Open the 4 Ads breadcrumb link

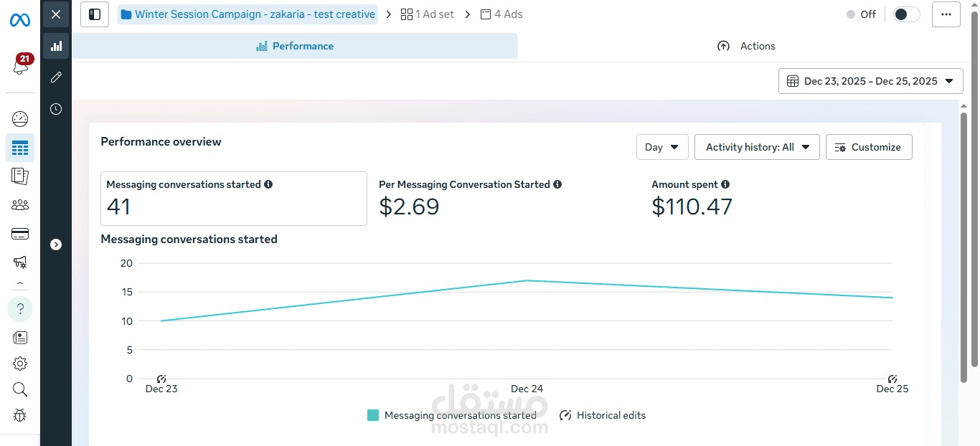[x=501, y=14]
